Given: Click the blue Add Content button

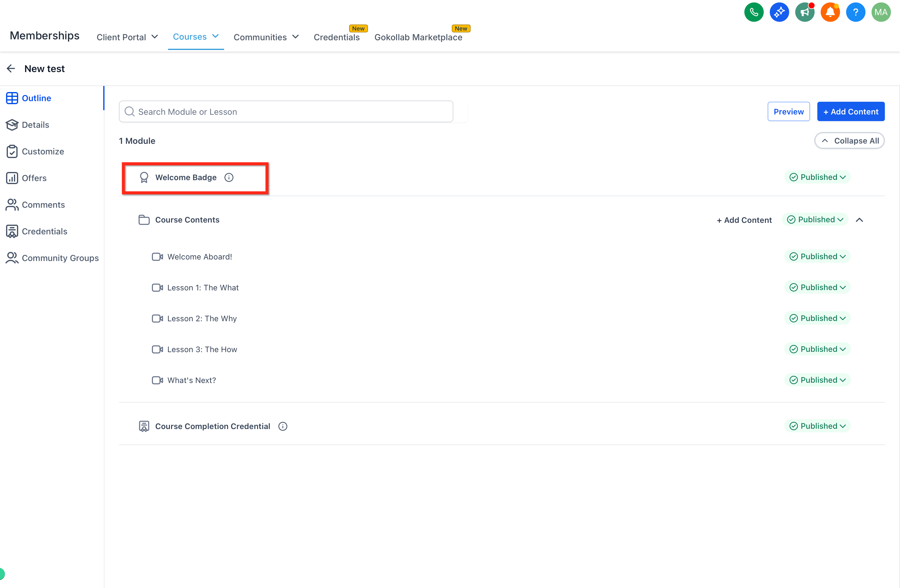Looking at the screenshot, I should coord(850,111).
